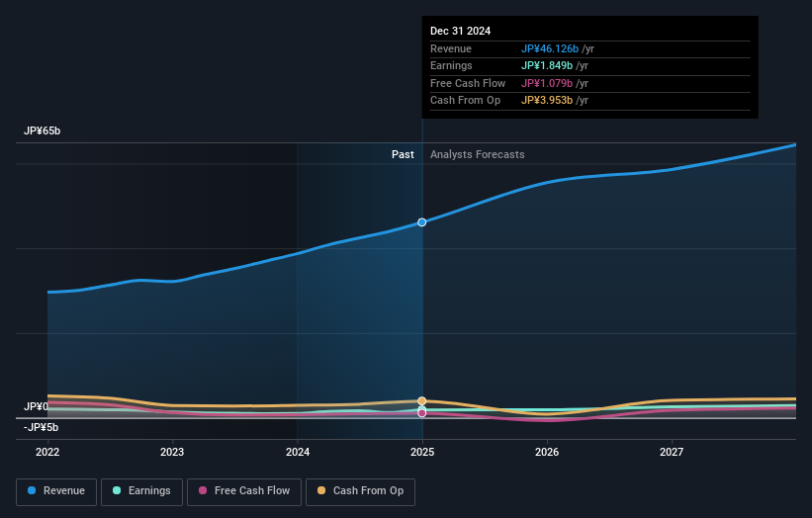
Task: Click the JP¥65b y-axis label
Action: (42, 130)
